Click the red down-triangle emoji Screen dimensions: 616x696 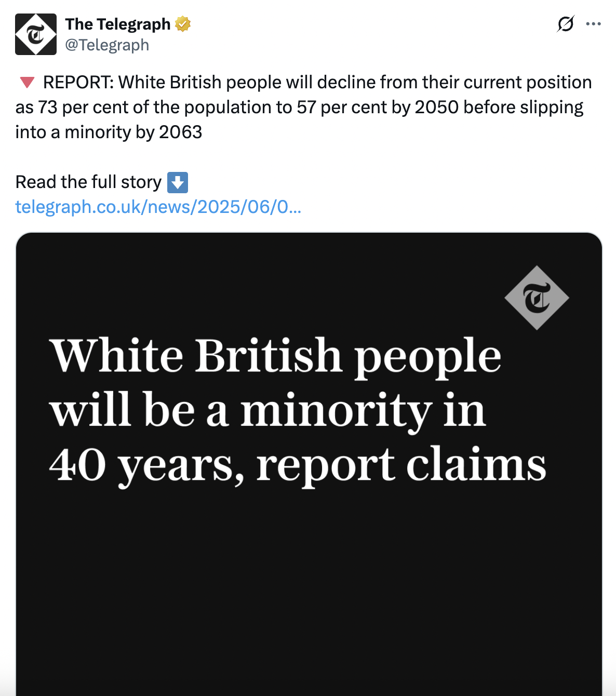[27, 82]
